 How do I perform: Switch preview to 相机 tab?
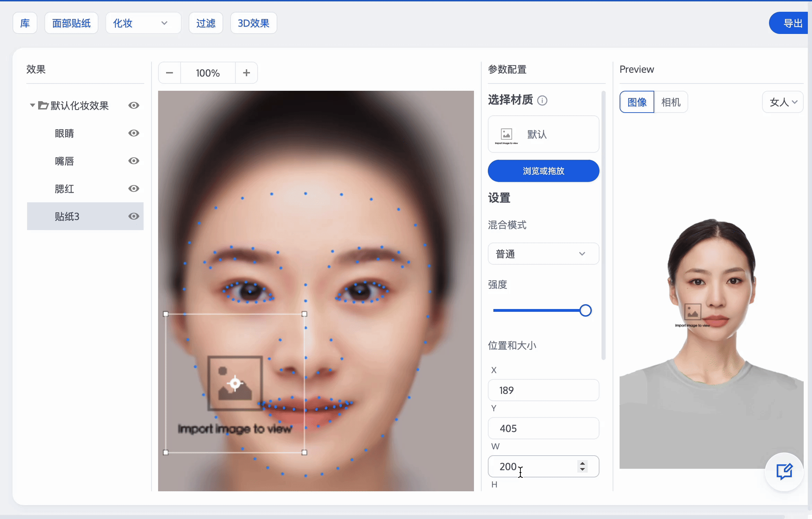click(671, 102)
